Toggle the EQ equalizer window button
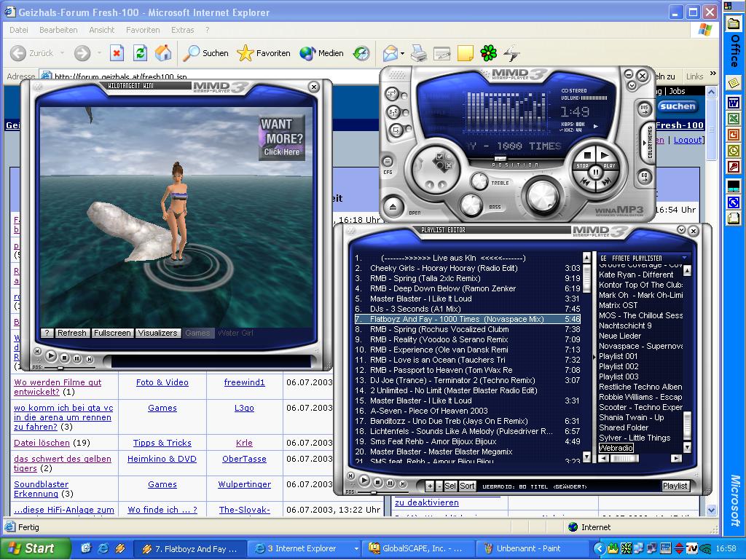Viewport: 746px width, 560px height. coord(644,176)
